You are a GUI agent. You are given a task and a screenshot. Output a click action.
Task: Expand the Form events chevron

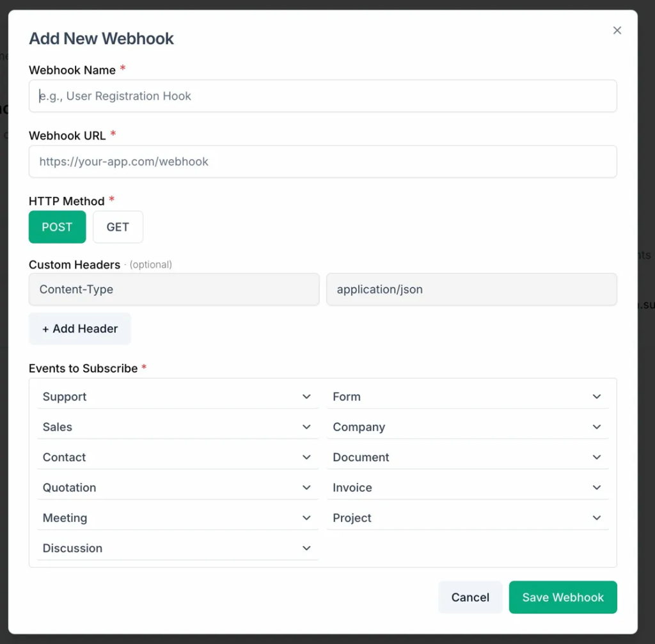[596, 397]
